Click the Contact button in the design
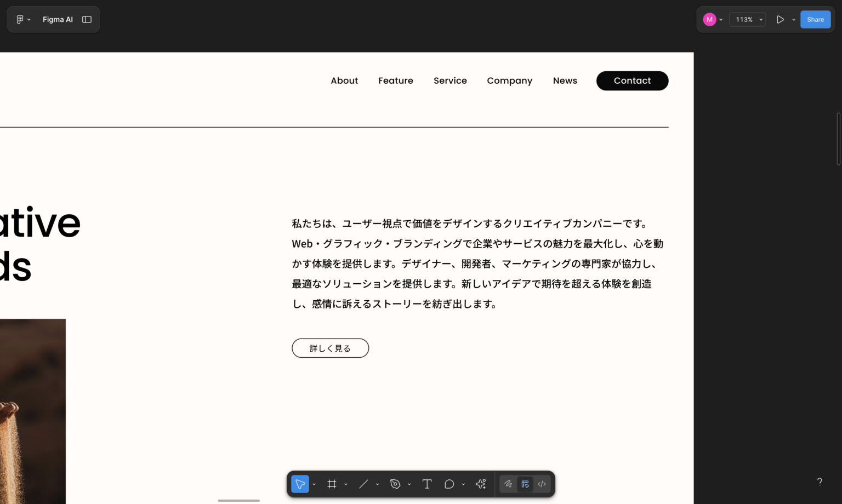This screenshot has height=504, width=842. pos(632,81)
